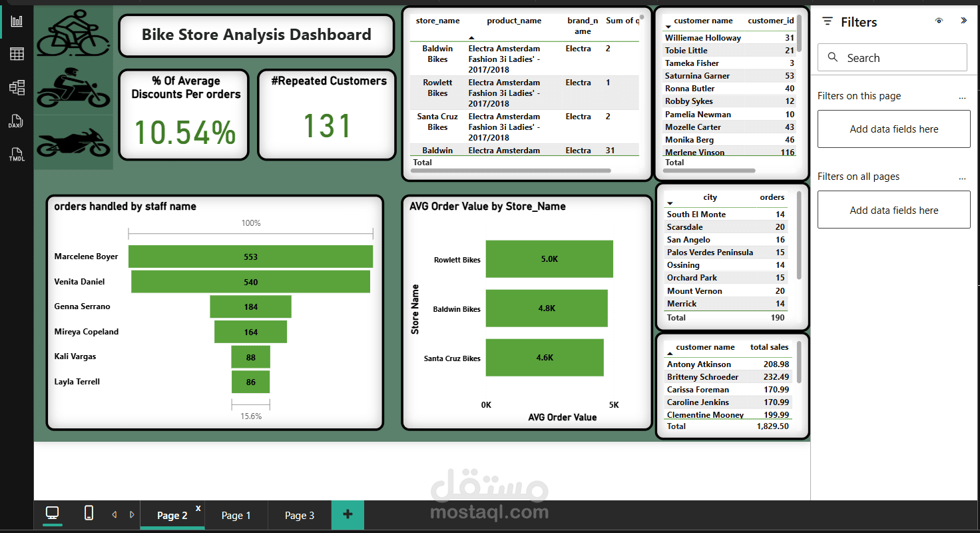Click the store_name column header
Screen dimensions: 980x533
click(437, 21)
